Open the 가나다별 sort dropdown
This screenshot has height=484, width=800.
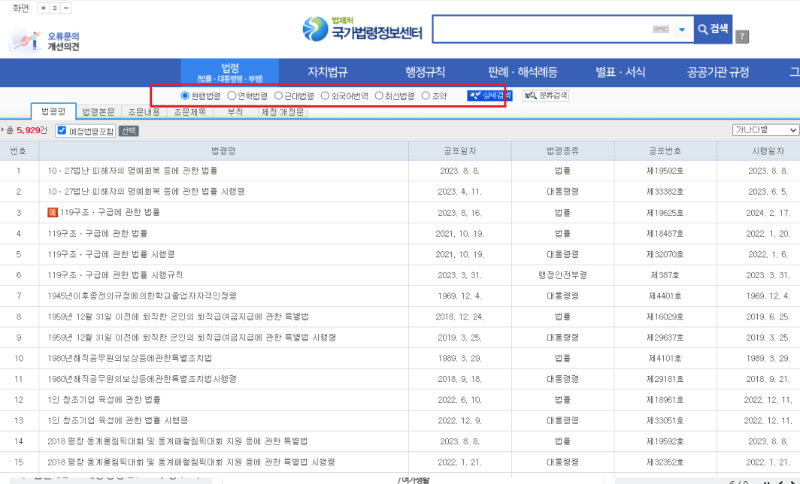coord(765,130)
